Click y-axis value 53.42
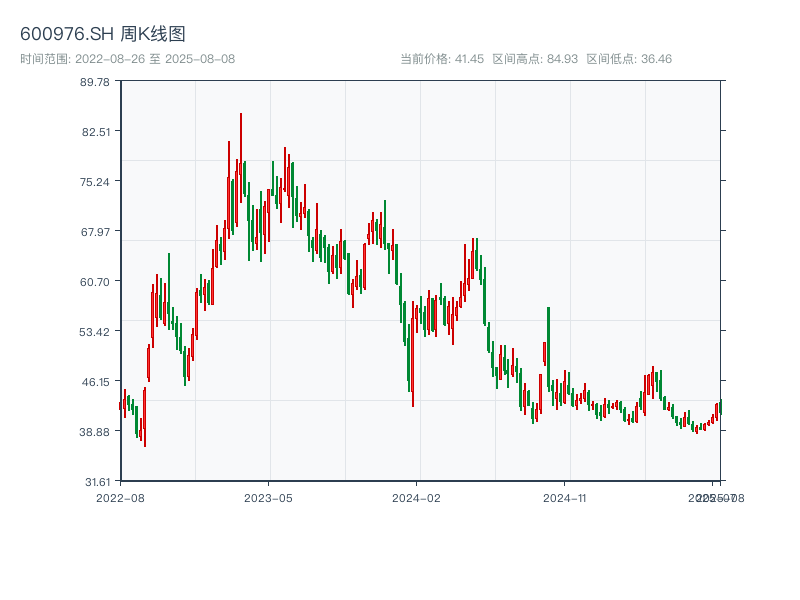This screenshot has height=600, width=800. click(94, 332)
